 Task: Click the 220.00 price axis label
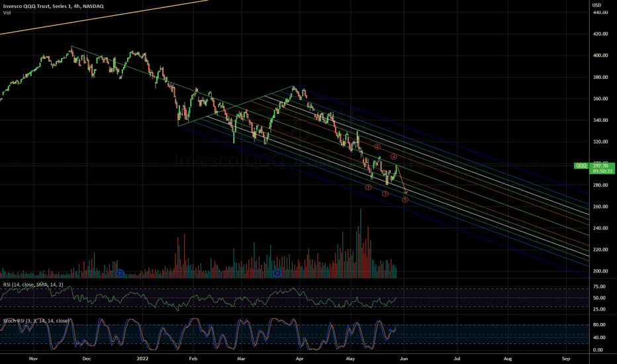600,250
